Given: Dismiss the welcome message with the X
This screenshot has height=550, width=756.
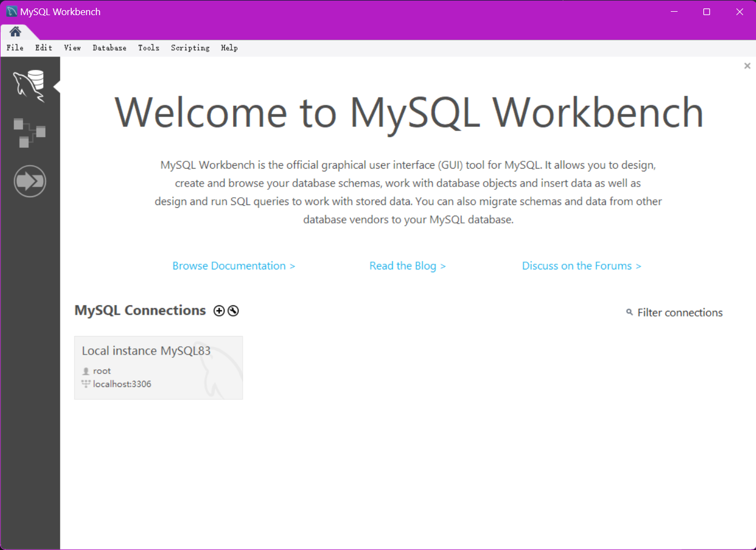Looking at the screenshot, I should pyautogui.click(x=747, y=66).
